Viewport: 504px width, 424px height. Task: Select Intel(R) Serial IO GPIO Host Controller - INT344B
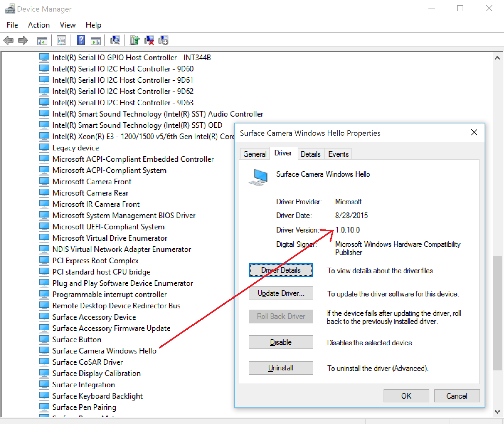tap(132, 57)
